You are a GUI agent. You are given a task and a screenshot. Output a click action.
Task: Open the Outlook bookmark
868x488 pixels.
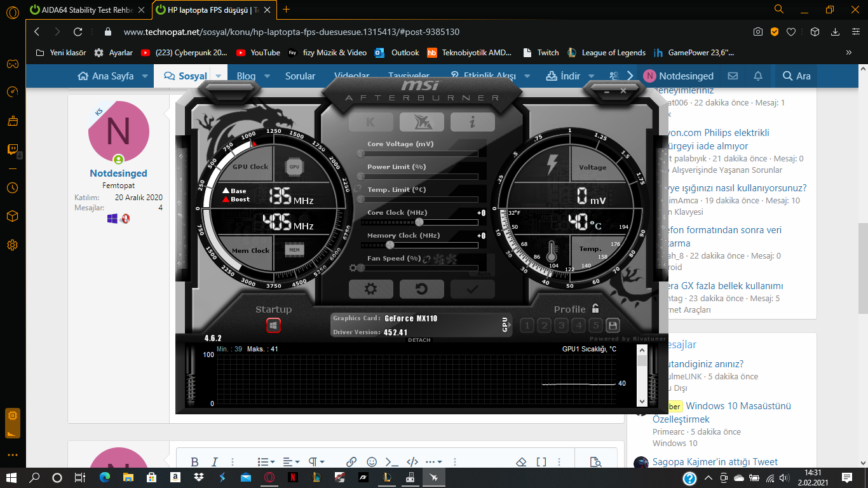click(x=397, y=53)
